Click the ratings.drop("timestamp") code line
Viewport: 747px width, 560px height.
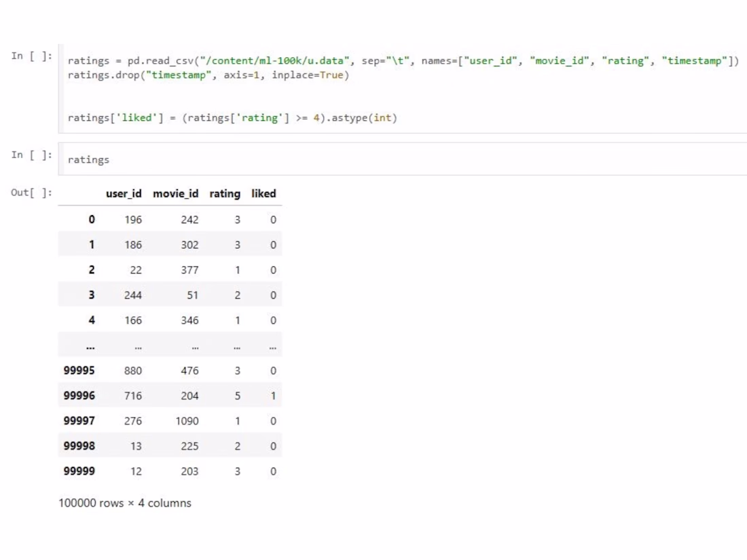tap(208, 75)
